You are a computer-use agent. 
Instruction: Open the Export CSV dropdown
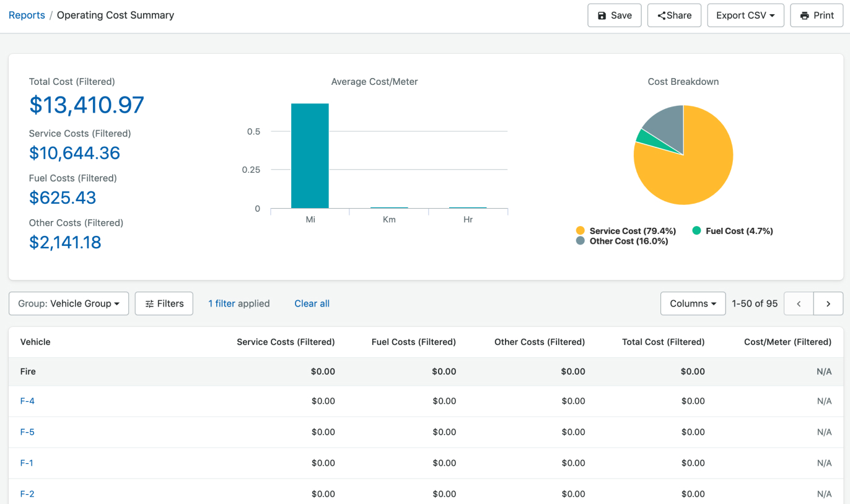tap(745, 15)
